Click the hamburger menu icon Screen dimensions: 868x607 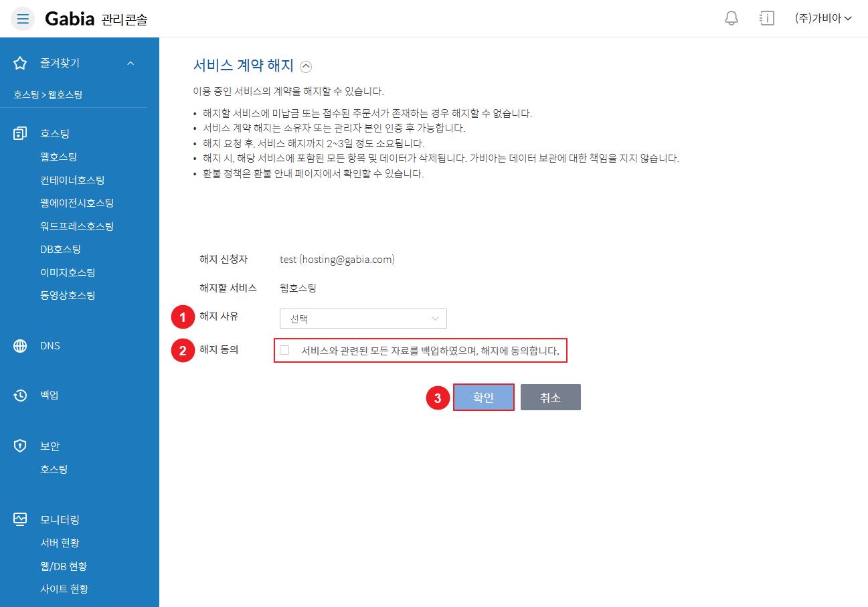23,19
